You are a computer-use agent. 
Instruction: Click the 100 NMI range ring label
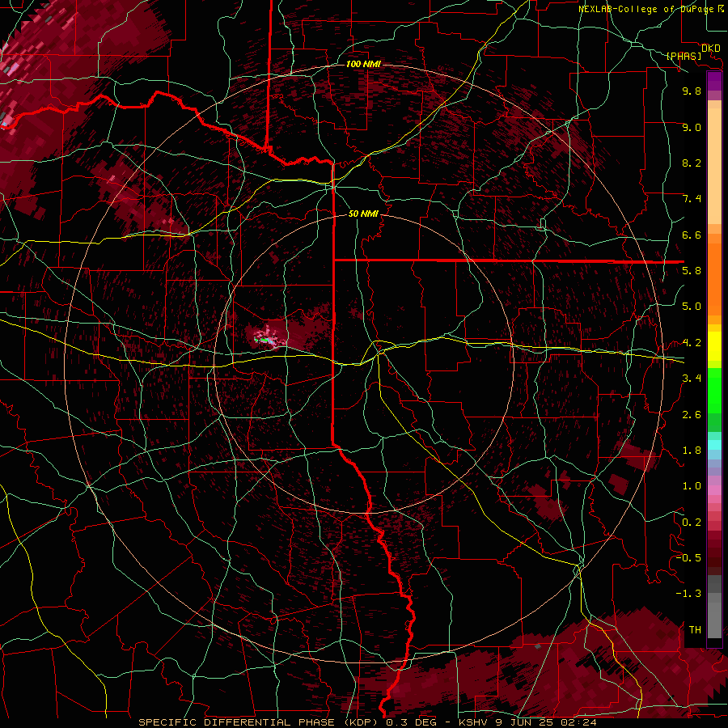363,64
